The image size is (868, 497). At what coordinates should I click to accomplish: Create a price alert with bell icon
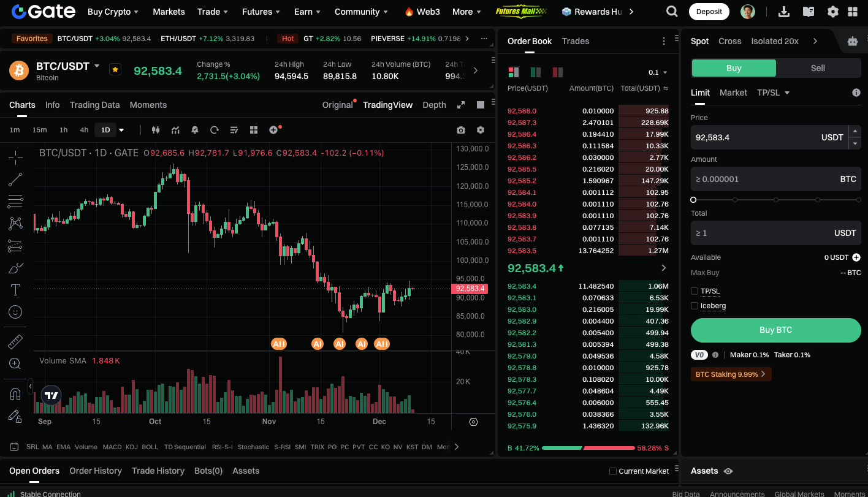(x=195, y=130)
